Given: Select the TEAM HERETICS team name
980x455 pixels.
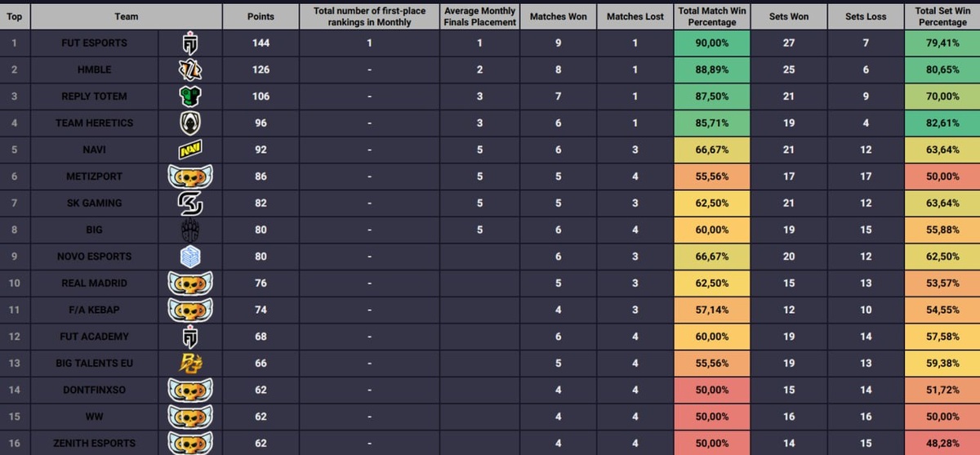Looking at the screenshot, I should [x=94, y=123].
